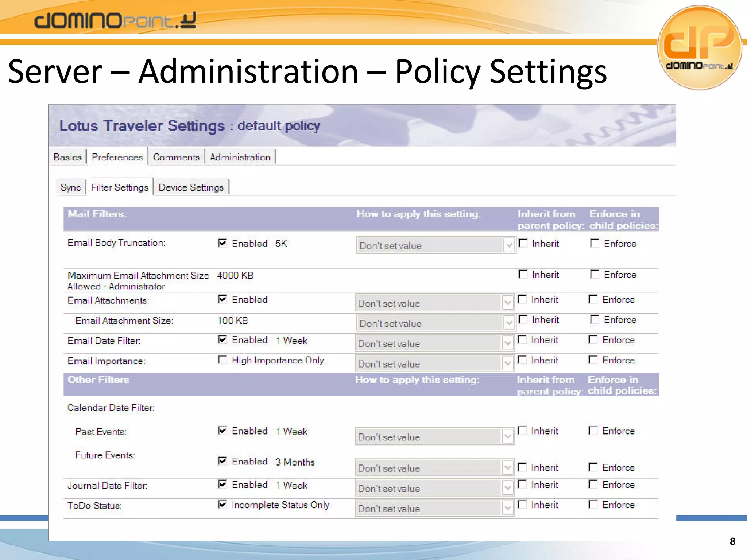Toggle Email Body Truncation Enabled checkbox
The image size is (747, 560).
(x=222, y=243)
